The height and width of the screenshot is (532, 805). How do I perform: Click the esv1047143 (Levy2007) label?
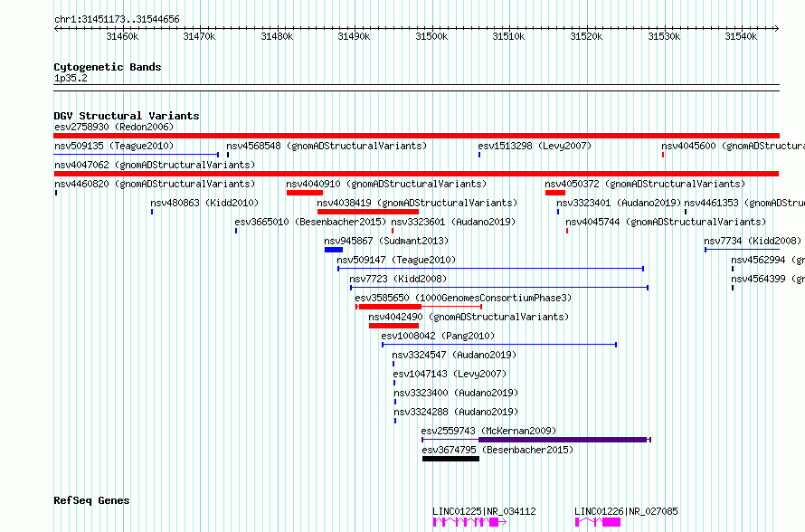(450, 374)
